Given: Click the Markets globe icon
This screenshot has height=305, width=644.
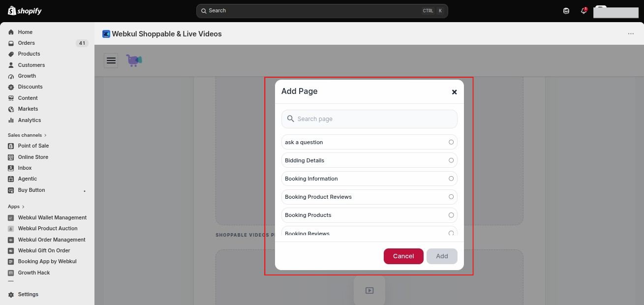Looking at the screenshot, I should click(11, 109).
